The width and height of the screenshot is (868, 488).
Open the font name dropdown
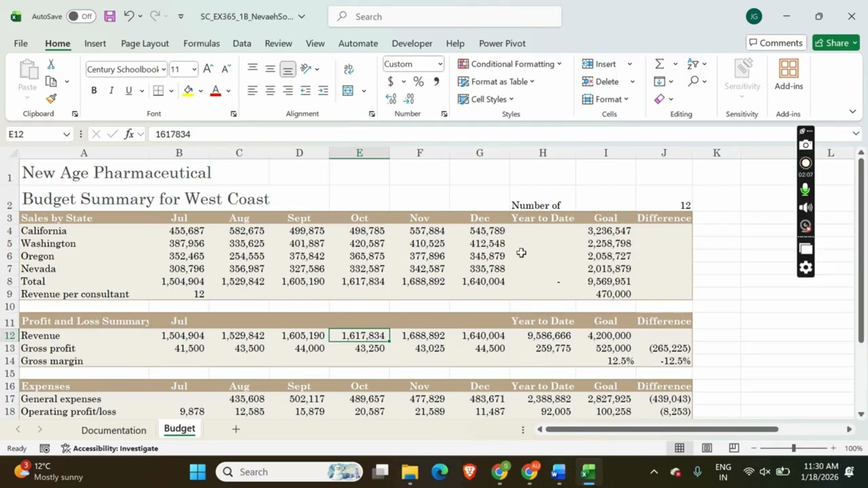point(163,69)
